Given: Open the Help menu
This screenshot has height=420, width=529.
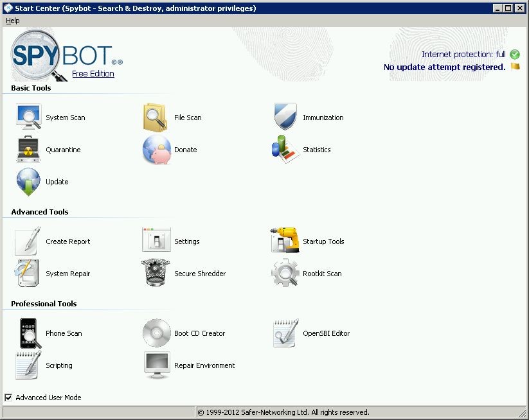Looking at the screenshot, I should [13, 21].
